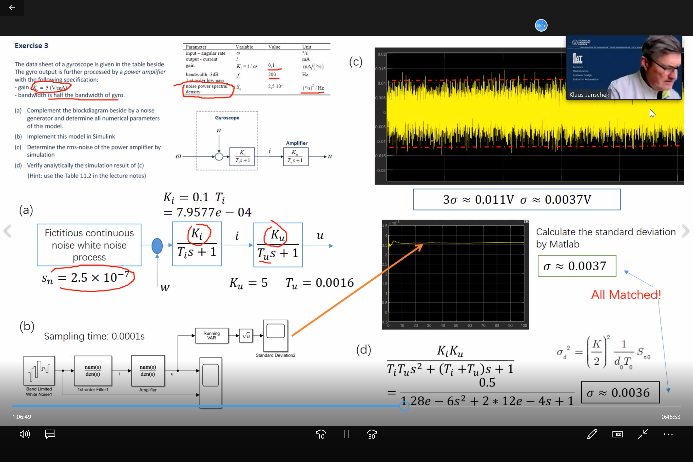Click the pen edit icon in player bar

[x=593, y=434]
